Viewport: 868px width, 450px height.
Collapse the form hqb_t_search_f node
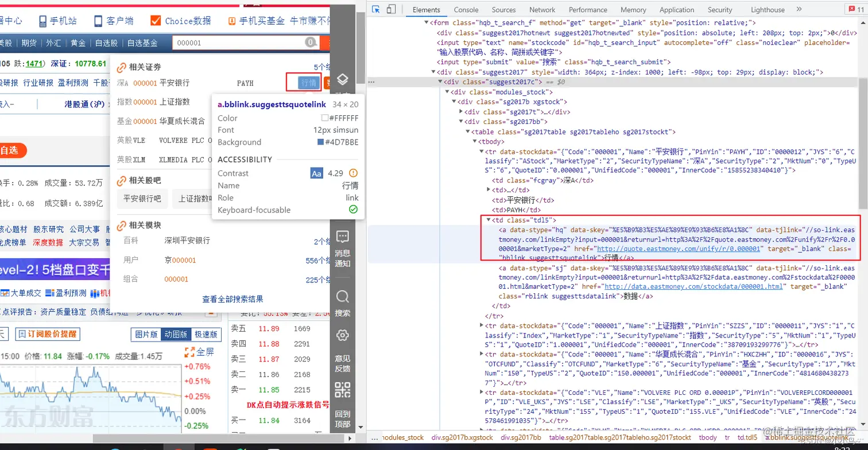tap(427, 22)
